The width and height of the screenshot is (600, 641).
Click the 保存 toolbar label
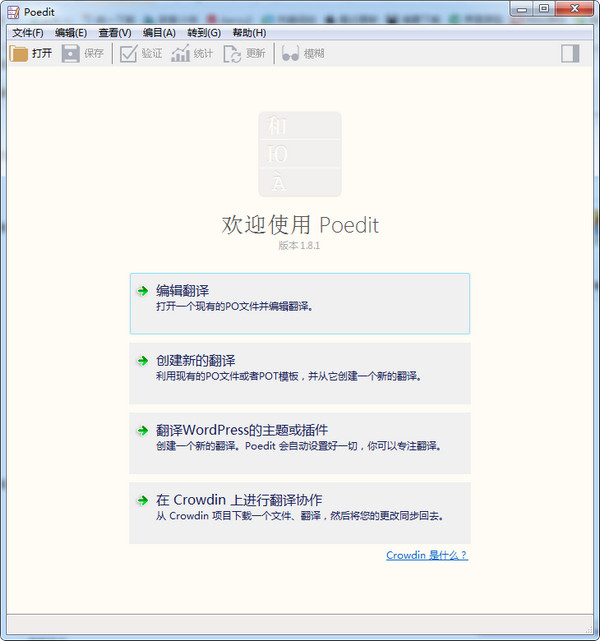pyautogui.click(x=94, y=54)
